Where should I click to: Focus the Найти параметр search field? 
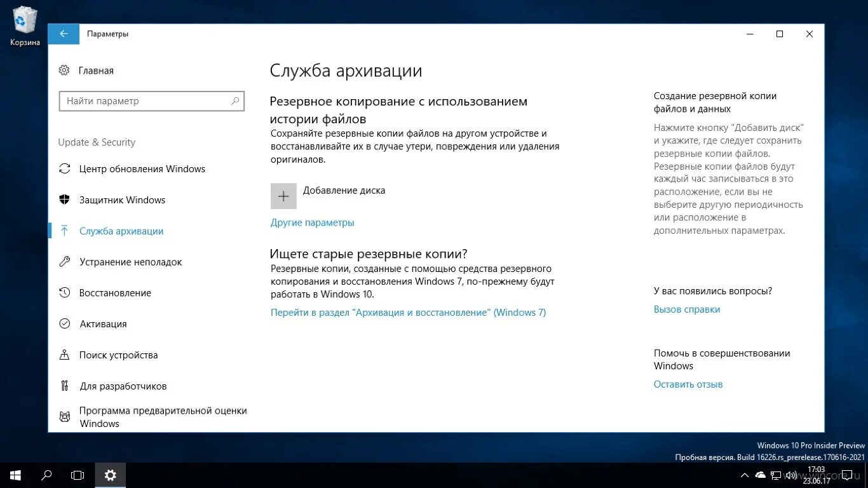click(x=151, y=100)
